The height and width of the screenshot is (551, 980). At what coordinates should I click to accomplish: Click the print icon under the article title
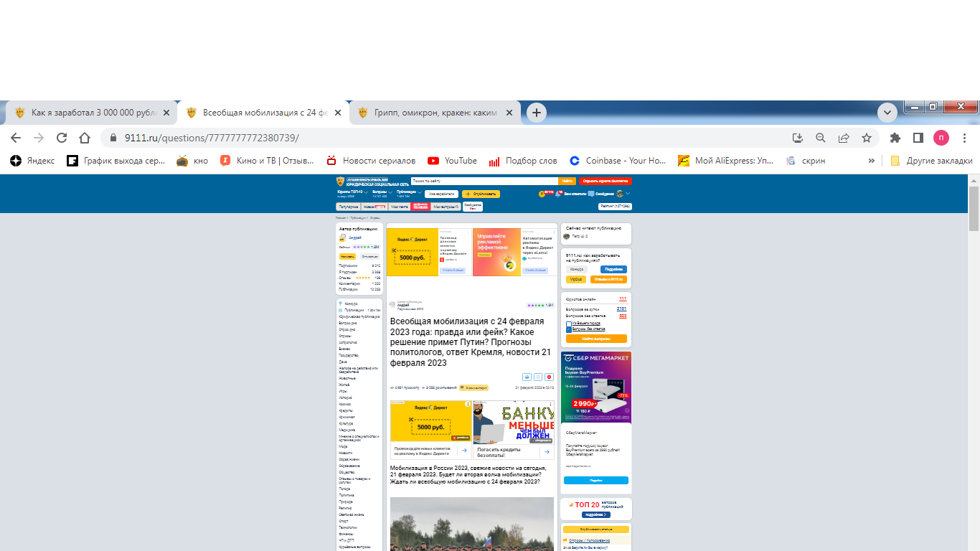click(527, 377)
